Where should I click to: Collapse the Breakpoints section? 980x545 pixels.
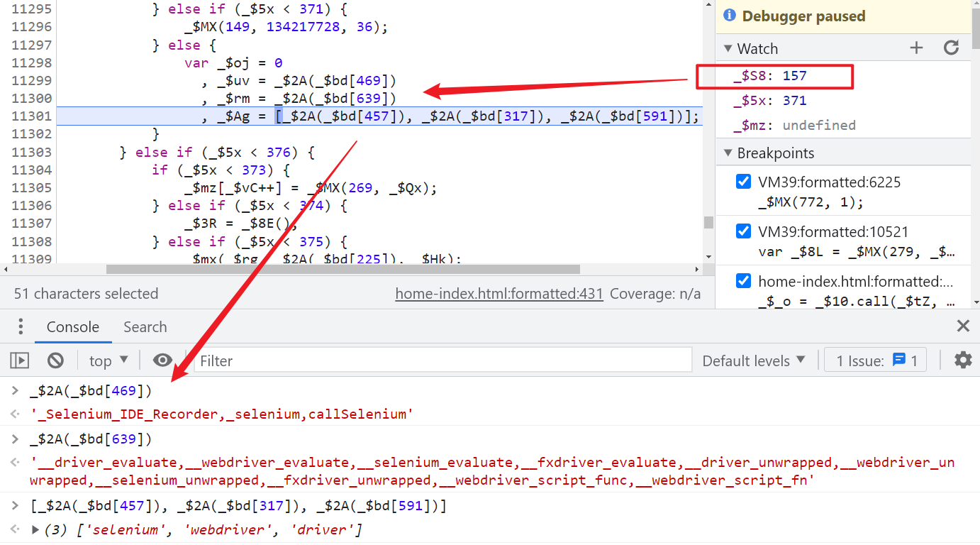tap(728, 153)
